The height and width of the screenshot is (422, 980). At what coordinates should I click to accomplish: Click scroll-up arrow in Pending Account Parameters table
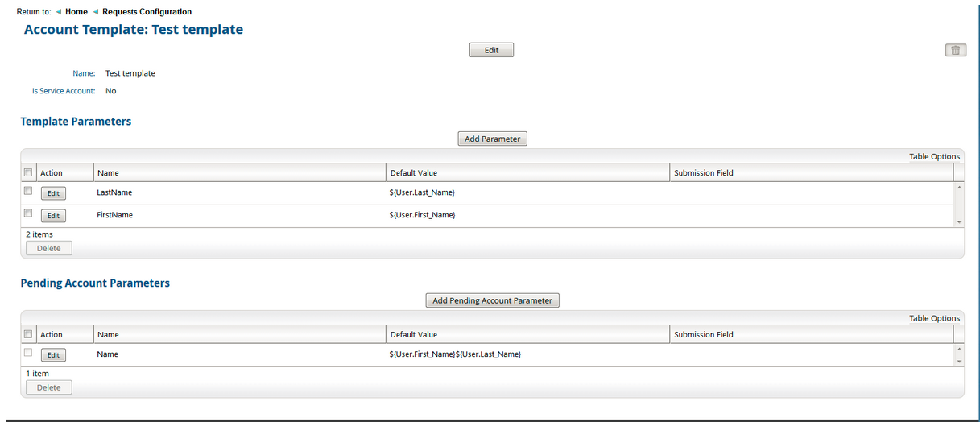pos(958,350)
